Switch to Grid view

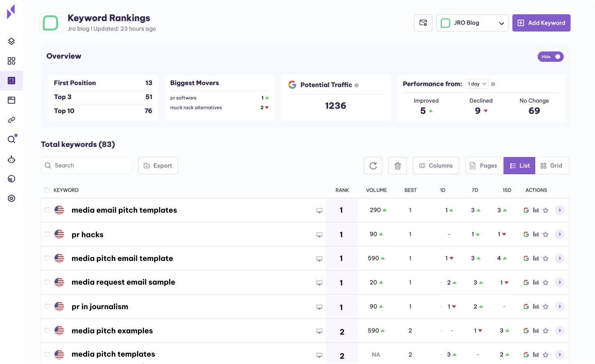pos(552,166)
